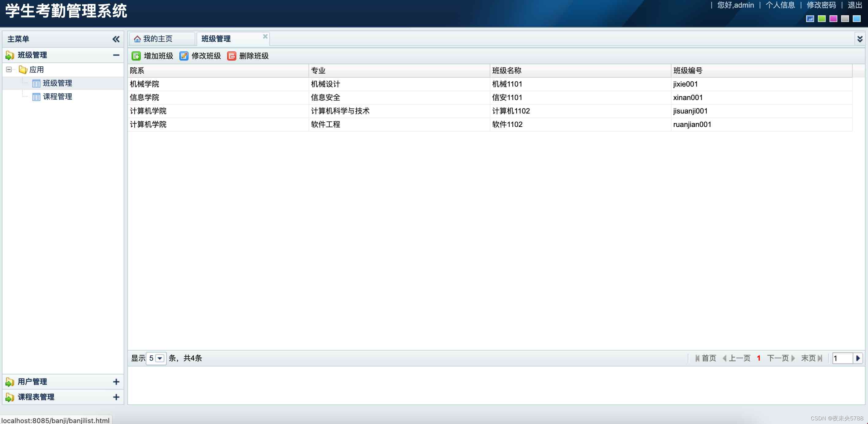Image resolution: width=868 pixels, height=424 pixels.
Task: Select row with 机械学院
Action: tap(490, 84)
